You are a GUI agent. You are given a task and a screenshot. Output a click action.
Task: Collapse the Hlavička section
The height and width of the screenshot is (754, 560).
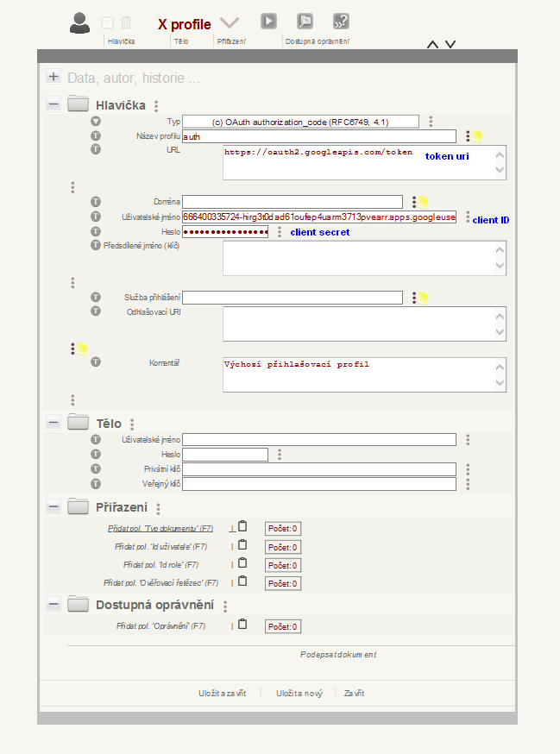click(53, 104)
